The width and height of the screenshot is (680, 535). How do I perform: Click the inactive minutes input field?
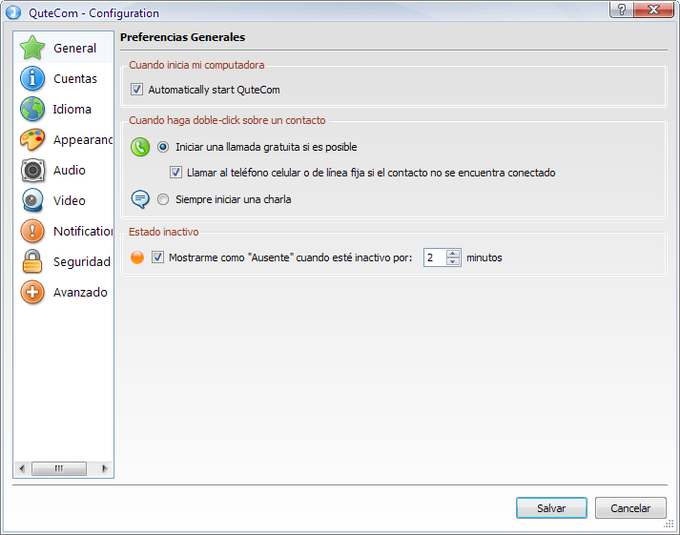(435, 258)
